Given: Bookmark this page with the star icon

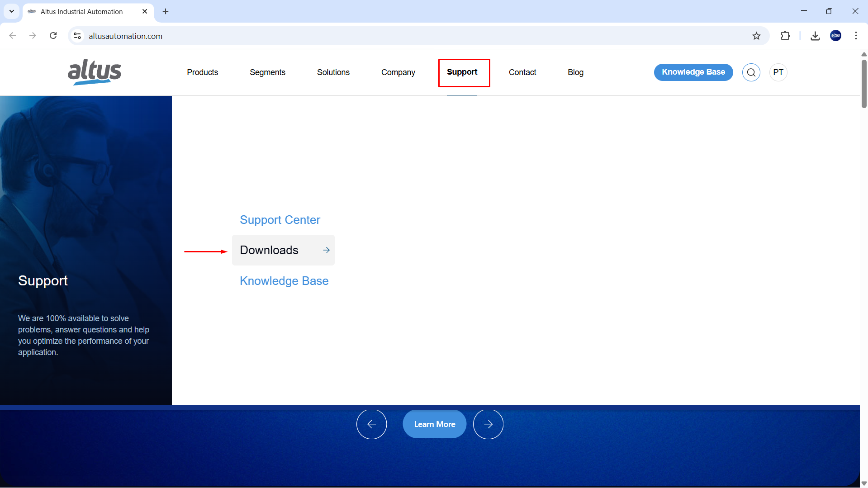Looking at the screenshot, I should click(x=756, y=36).
